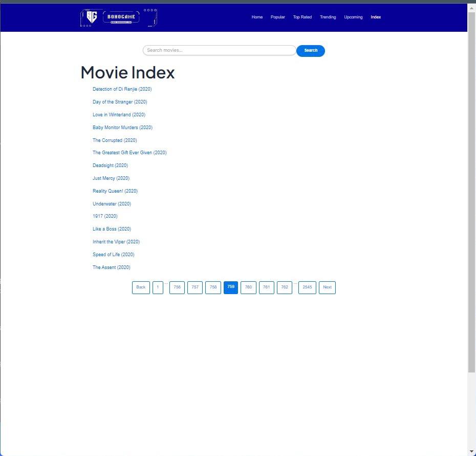
Task: Open the Popular movies page
Action: pos(277,17)
